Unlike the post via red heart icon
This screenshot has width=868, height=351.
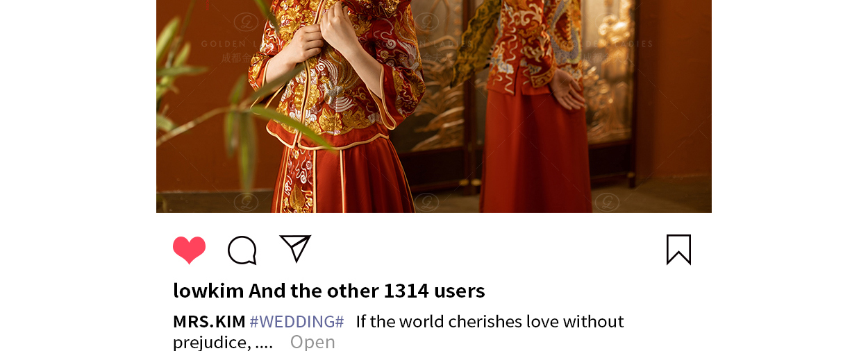tap(189, 250)
